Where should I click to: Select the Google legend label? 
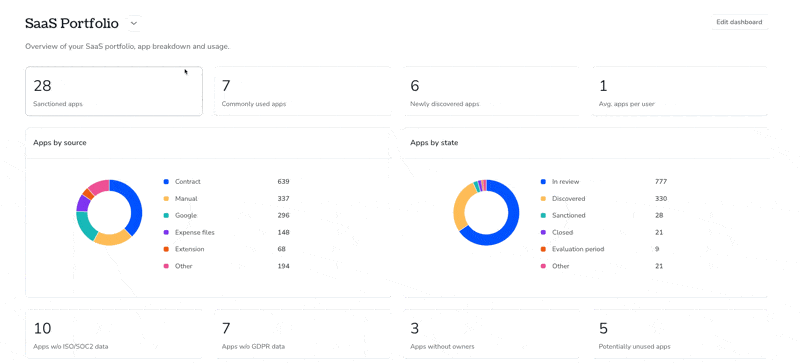pos(186,215)
